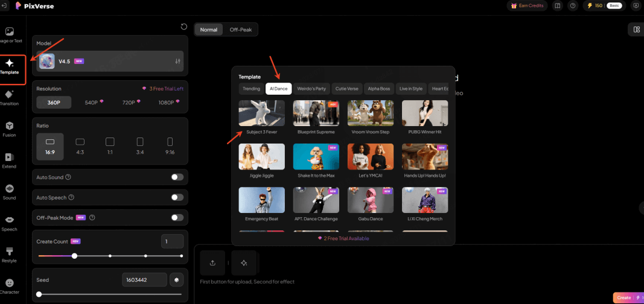644x304 pixels.
Task: Toggle Auto Sound switch
Action: (x=177, y=177)
